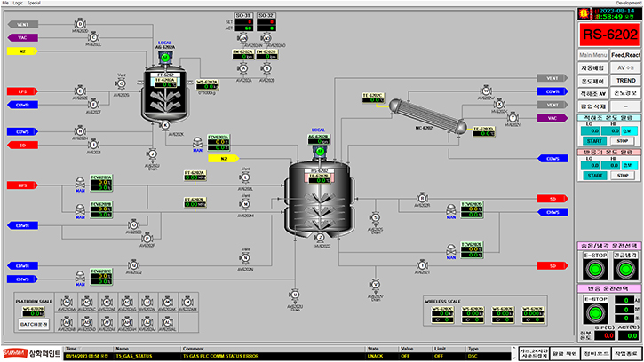The height and width of the screenshot is (362, 644).
Task: Click valve W near the condenser
Action: 486,91
